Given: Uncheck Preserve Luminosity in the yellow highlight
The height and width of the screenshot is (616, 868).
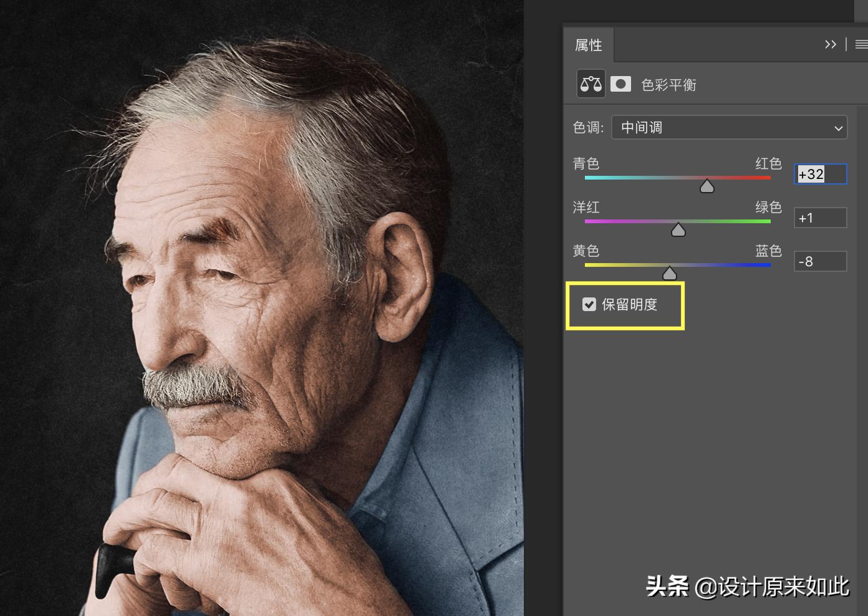Looking at the screenshot, I should pos(590,305).
